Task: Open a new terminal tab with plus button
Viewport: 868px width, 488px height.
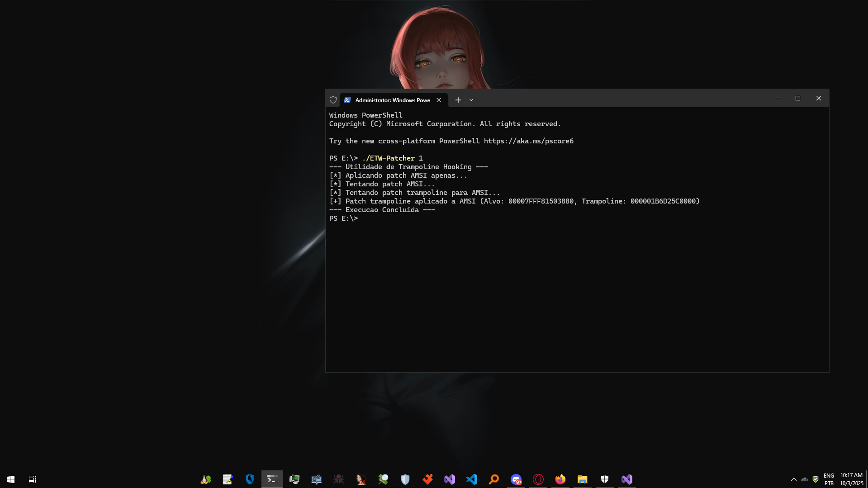Action: tap(458, 100)
